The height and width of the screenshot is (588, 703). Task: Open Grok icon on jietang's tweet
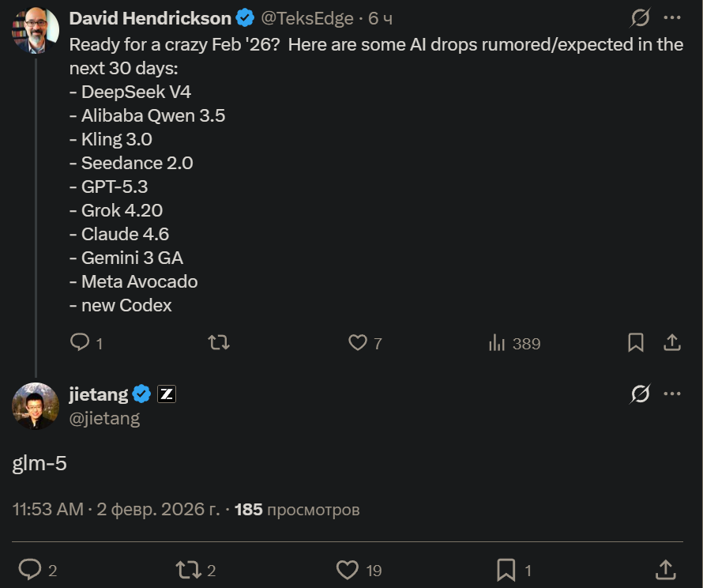coord(640,394)
